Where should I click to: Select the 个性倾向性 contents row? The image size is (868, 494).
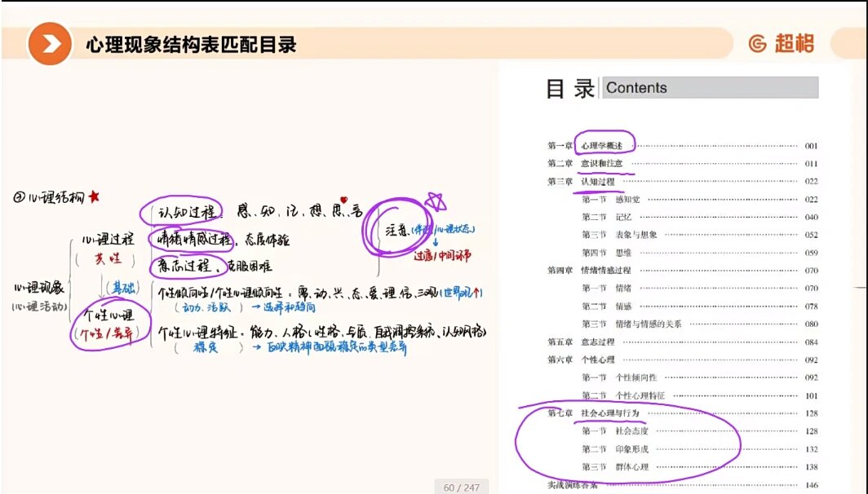point(700,377)
